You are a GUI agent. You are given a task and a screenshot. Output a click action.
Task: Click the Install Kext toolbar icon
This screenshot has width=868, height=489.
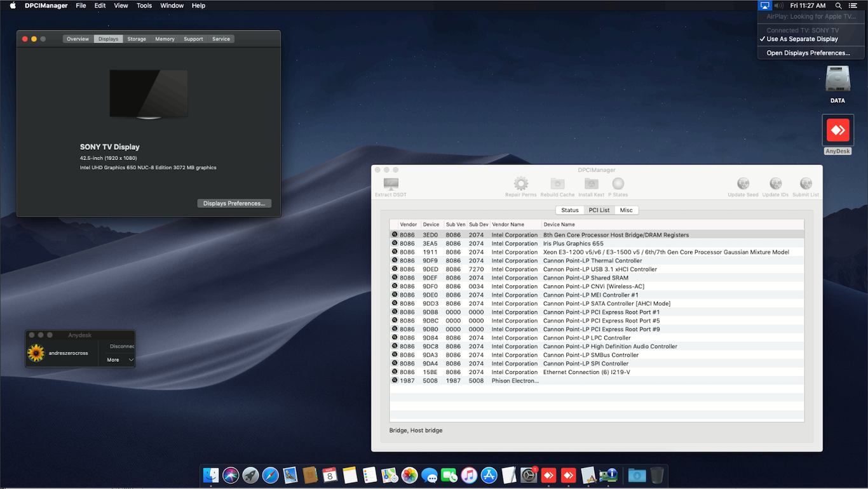pos(591,184)
